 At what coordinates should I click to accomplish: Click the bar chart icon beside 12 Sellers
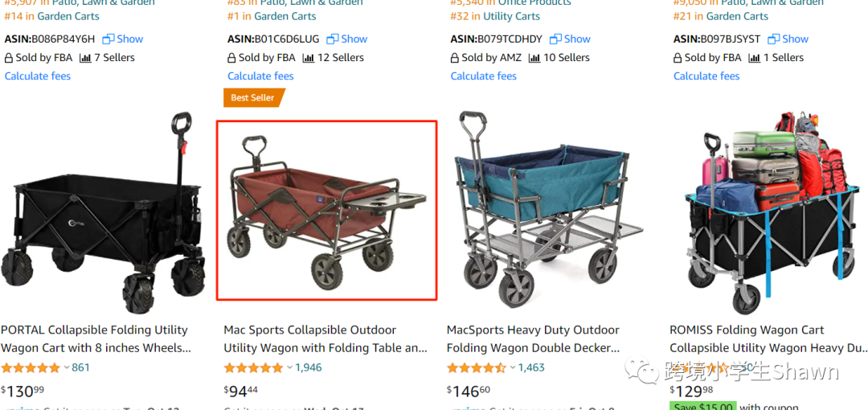point(308,58)
